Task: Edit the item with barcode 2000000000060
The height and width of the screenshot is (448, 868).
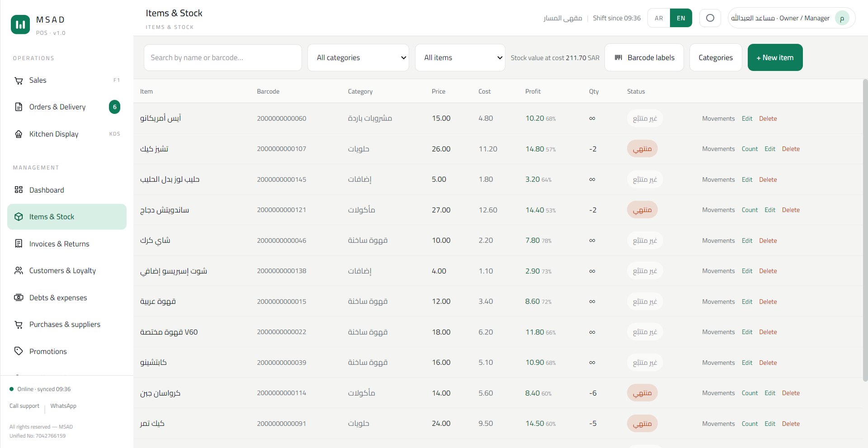Action: [x=747, y=118]
